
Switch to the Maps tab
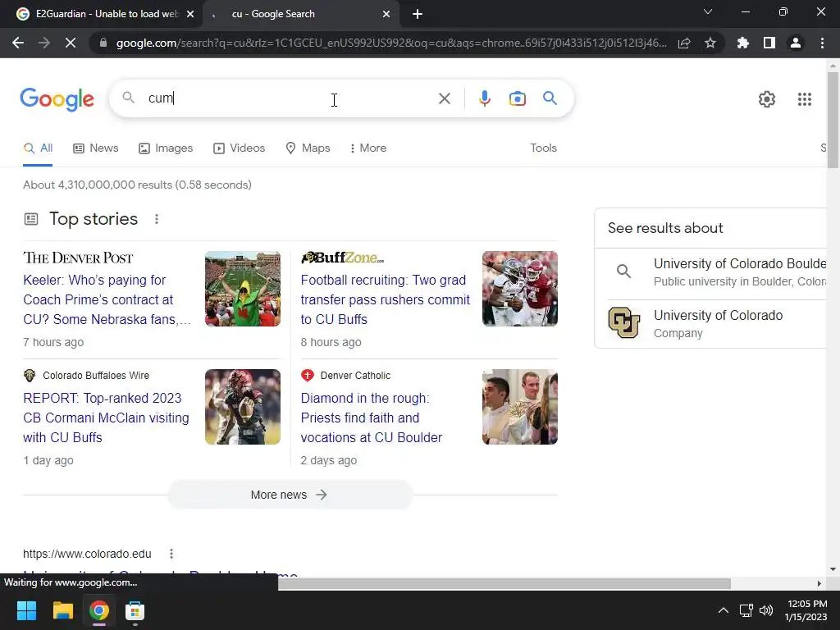pyautogui.click(x=308, y=148)
